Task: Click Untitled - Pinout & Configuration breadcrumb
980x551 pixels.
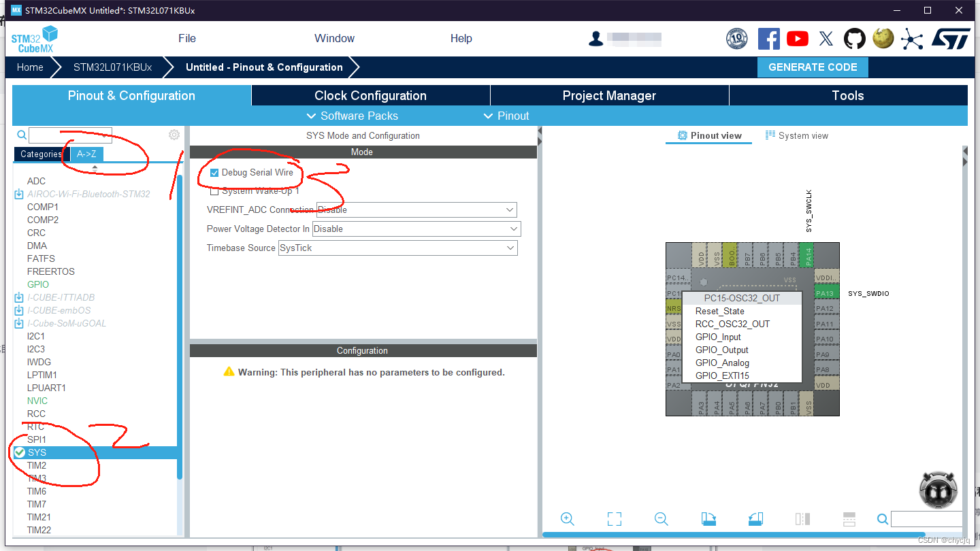Action: [264, 67]
